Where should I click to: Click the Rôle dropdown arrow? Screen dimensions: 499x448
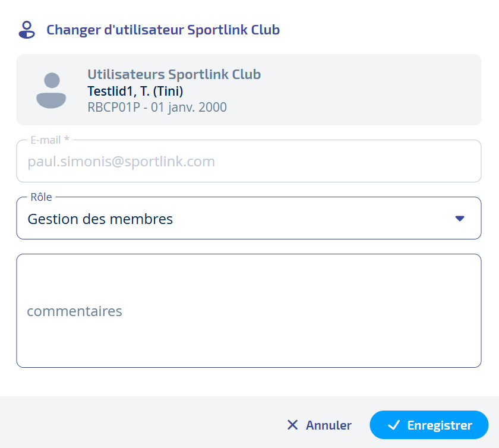(459, 219)
